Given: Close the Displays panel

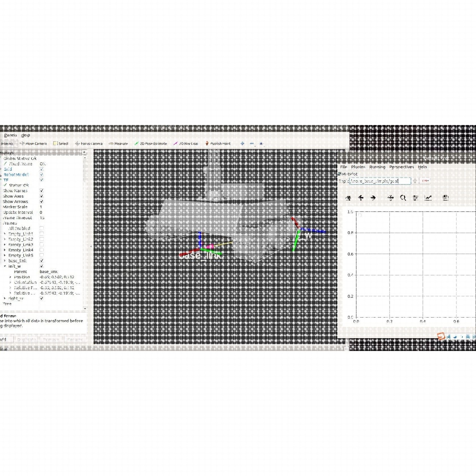Looking at the screenshot, I should pyautogui.click(x=84, y=153).
